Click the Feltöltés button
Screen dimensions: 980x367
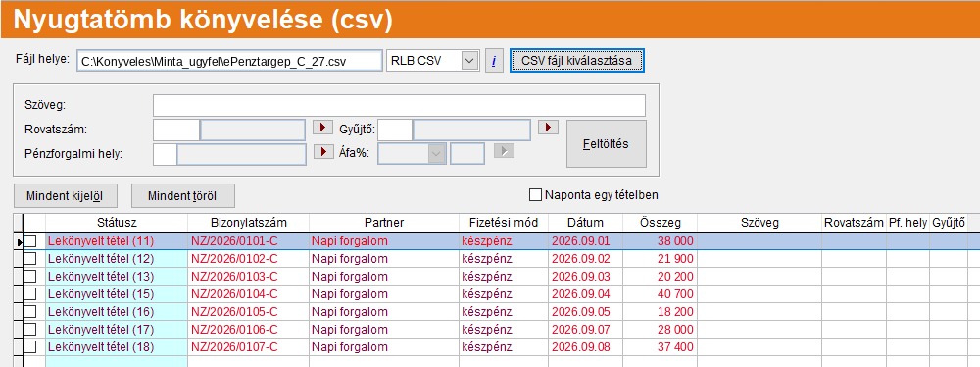coord(607,144)
